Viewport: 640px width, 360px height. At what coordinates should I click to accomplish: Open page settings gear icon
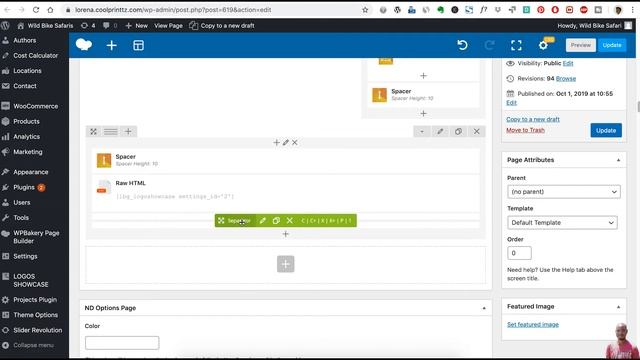(x=543, y=45)
